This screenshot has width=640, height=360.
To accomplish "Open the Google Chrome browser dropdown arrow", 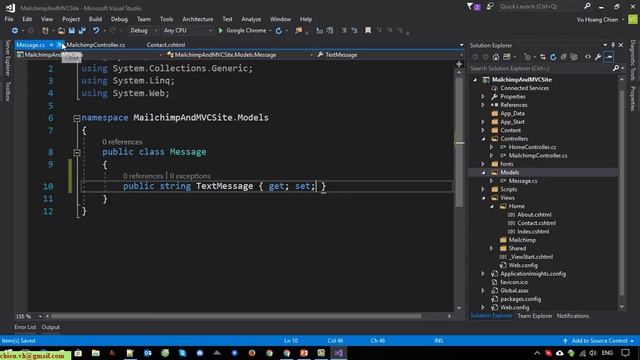I will [x=270, y=31].
